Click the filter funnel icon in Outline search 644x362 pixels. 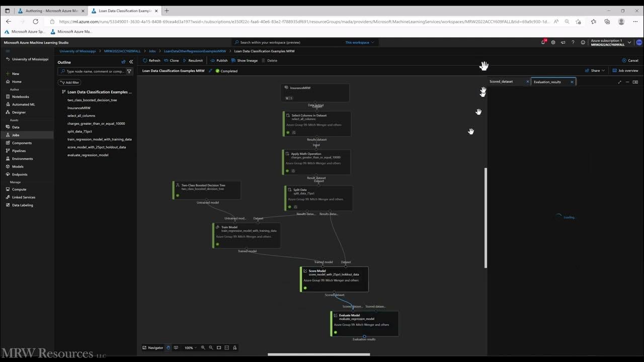[129, 71]
